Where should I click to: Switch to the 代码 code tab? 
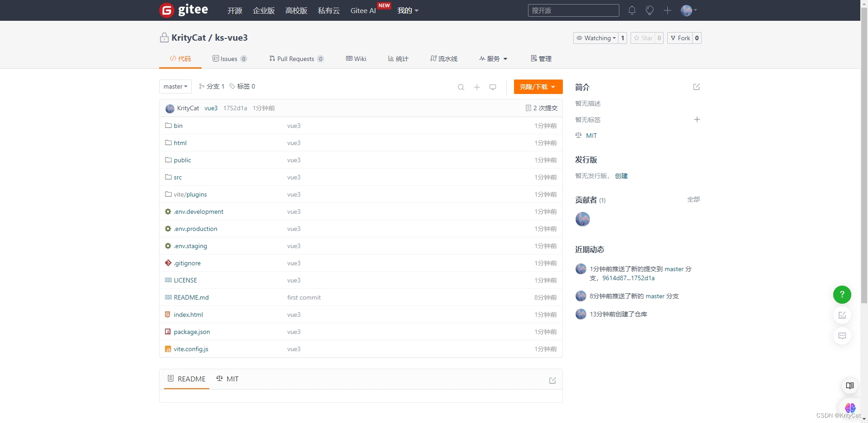click(x=180, y=59)
